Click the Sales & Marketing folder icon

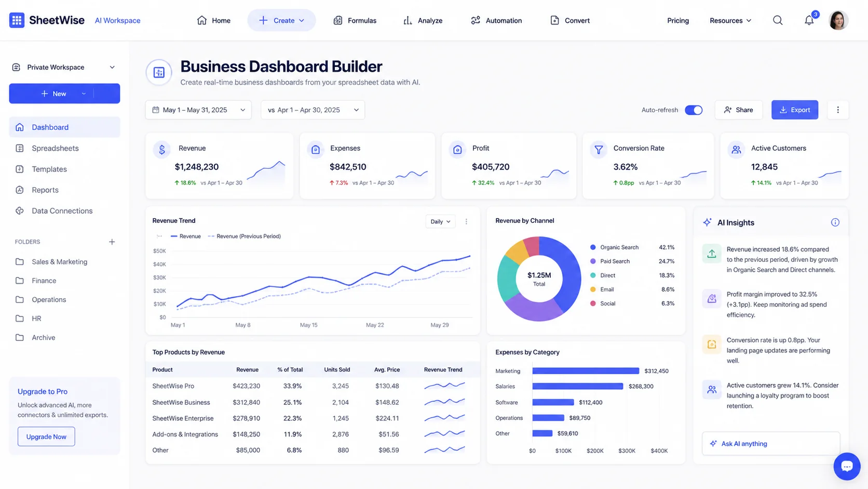pyautogui.click(x=20, y=262)
